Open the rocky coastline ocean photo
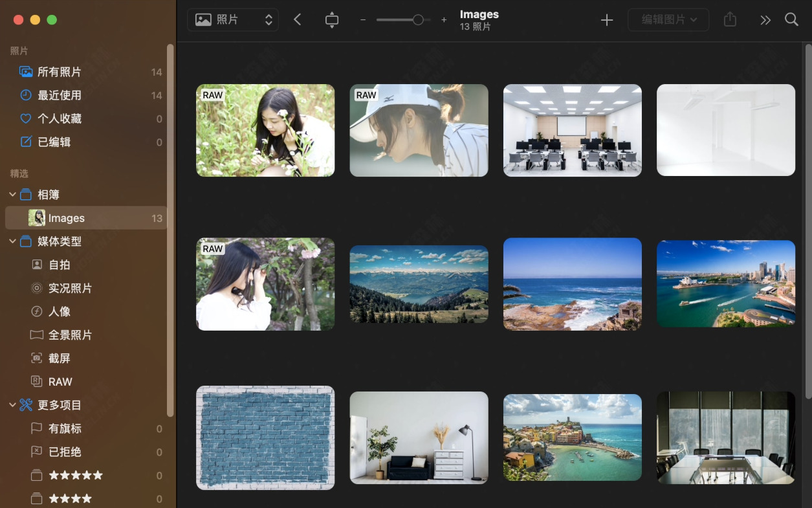812x508 pixels. coord(573,284)
